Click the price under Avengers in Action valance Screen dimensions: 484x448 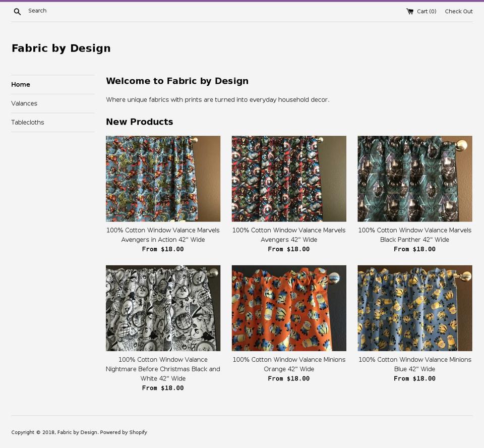tap(163, 249)
